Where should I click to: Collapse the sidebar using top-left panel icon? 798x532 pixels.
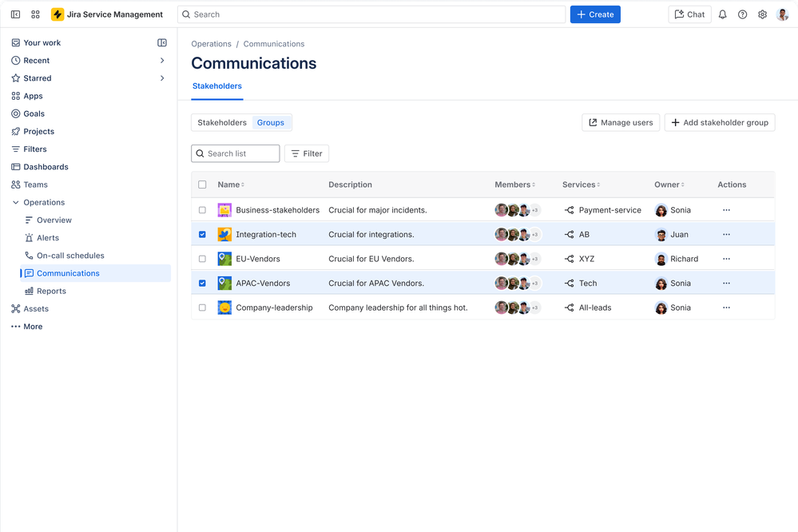pyautogui.click(x=15, y=14)
